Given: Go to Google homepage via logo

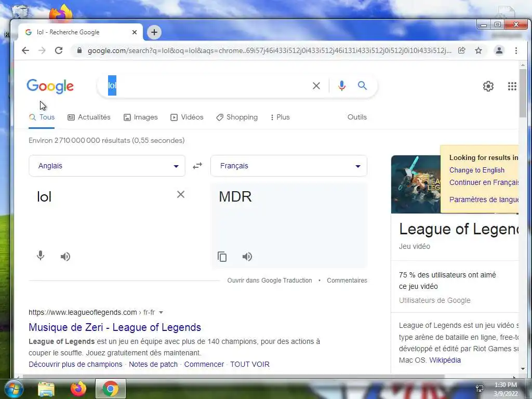Looking at the screenshot, I should pos(50,86).
